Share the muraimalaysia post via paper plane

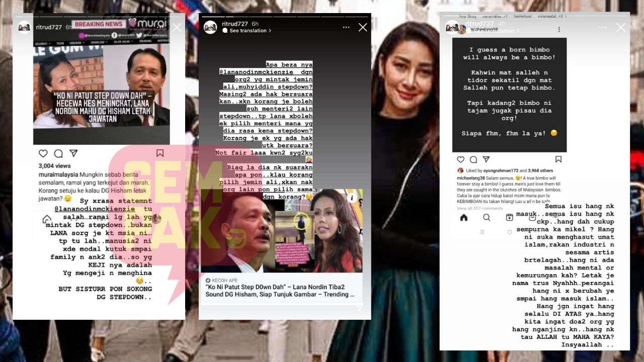(73, 153)
